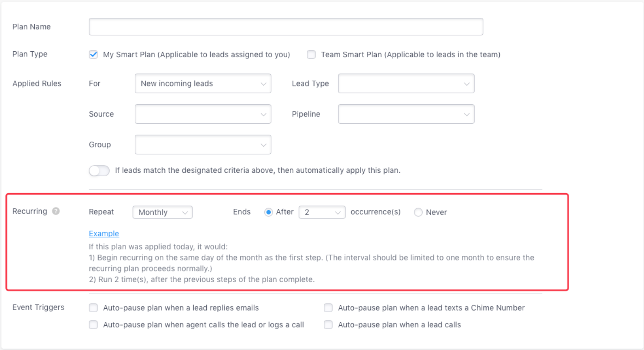The image size is (644, 350).
Task: Click the Example link
Action: 104,234
